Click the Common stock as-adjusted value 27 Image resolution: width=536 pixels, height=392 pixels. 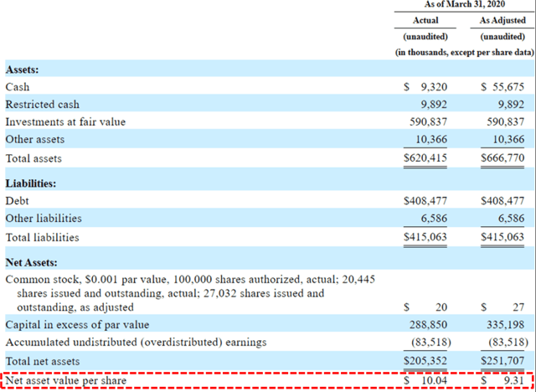pyautogui.click(x=518, y=307)
